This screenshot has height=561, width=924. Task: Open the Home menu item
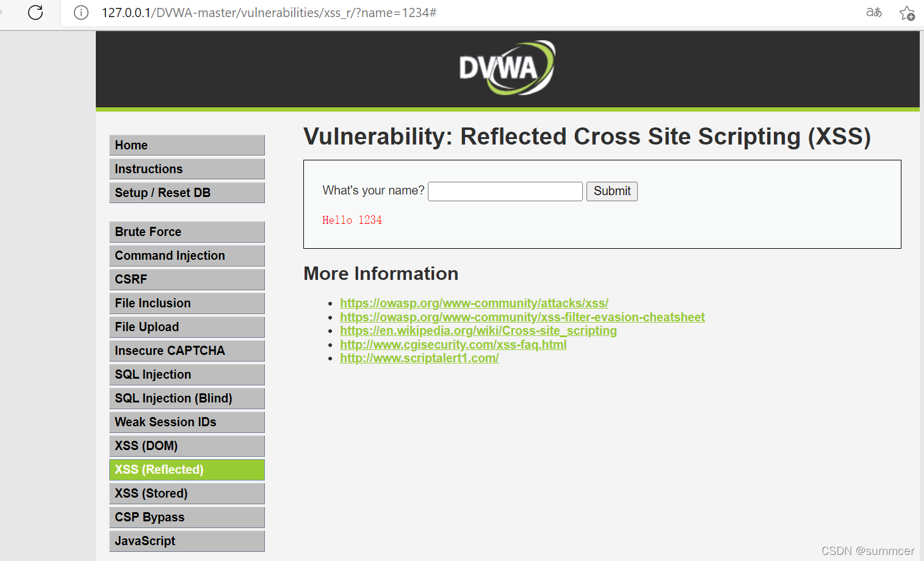tap(187, 145)
